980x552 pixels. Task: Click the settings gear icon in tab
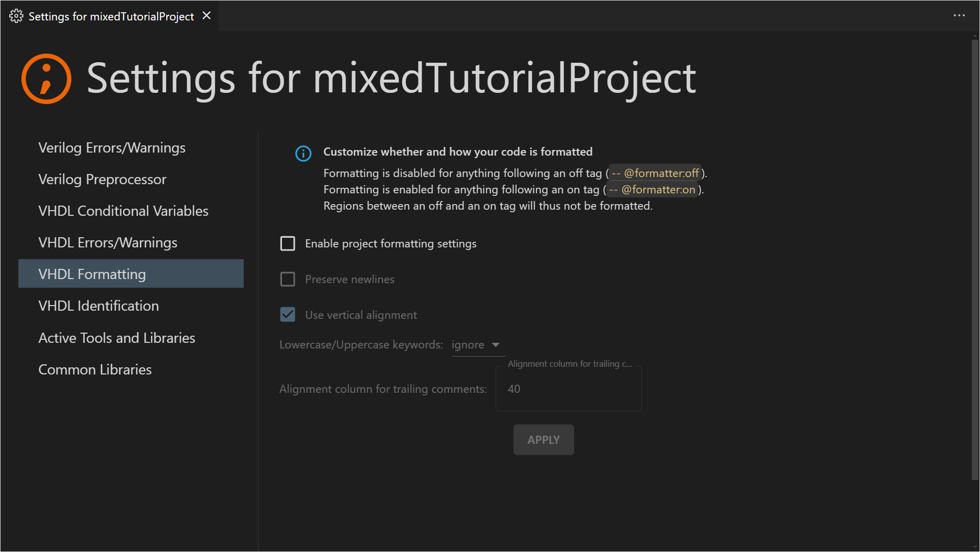click(16, 16)
